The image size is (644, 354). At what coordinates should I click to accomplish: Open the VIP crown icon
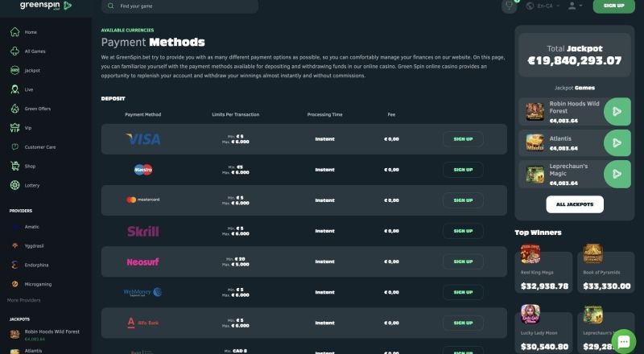pyautogui.click(x=14, y=128)
